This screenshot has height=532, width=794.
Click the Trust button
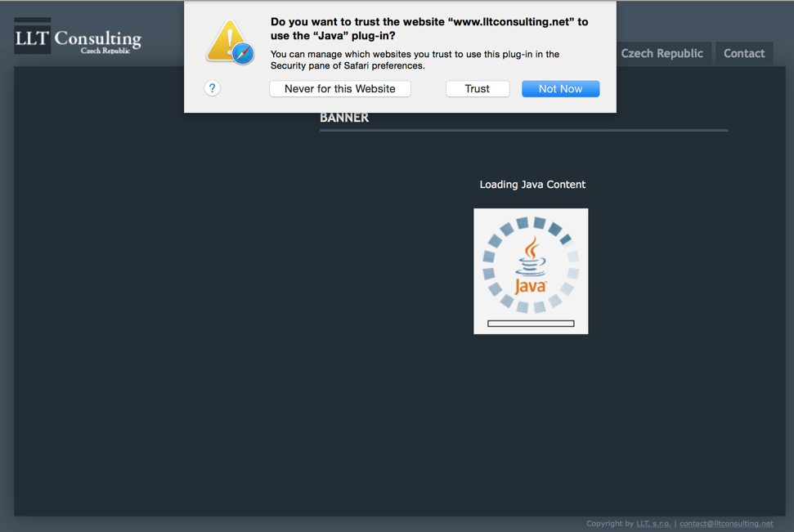click(x=478, y=88)
